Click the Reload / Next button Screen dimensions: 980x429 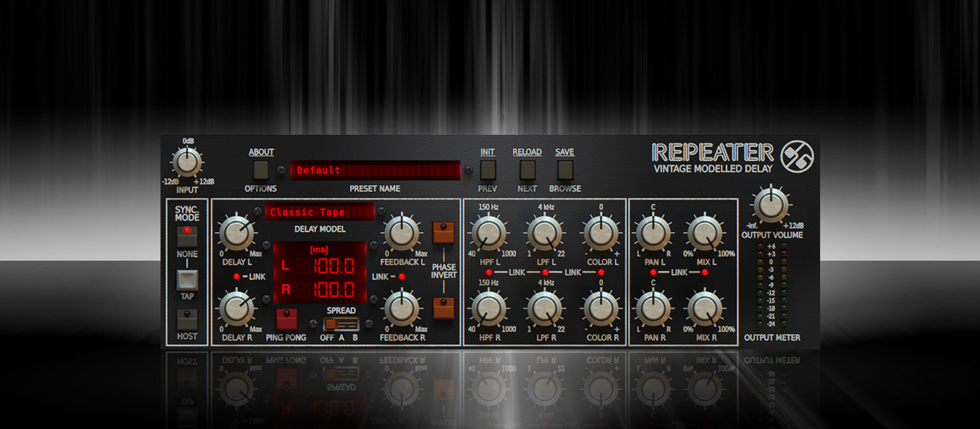click(x=527, y=170)
